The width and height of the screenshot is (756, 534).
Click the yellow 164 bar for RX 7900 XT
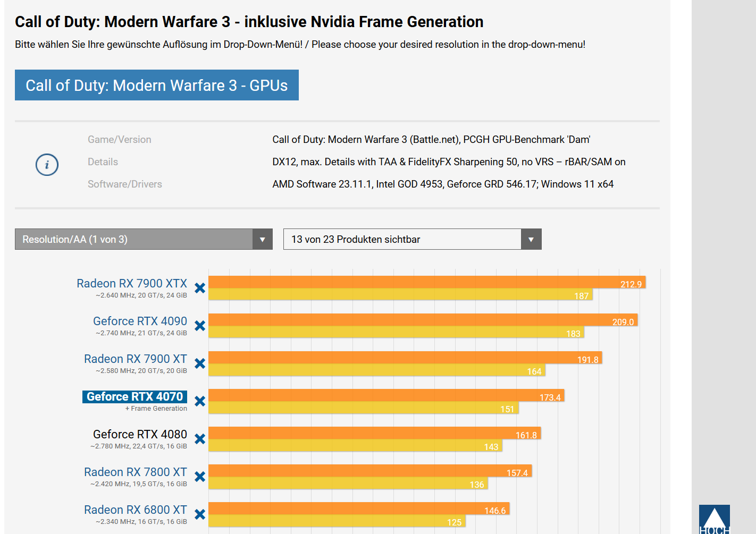377,370
